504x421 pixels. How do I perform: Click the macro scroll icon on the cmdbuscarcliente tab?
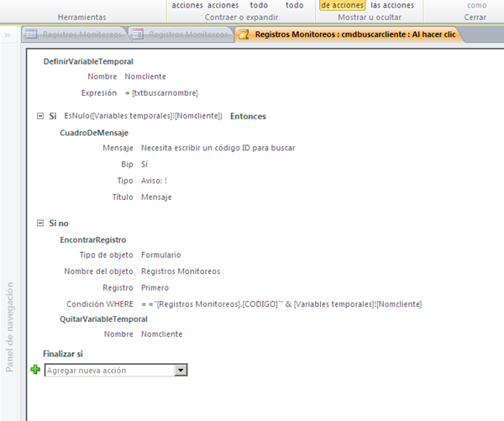click(244, 34)
